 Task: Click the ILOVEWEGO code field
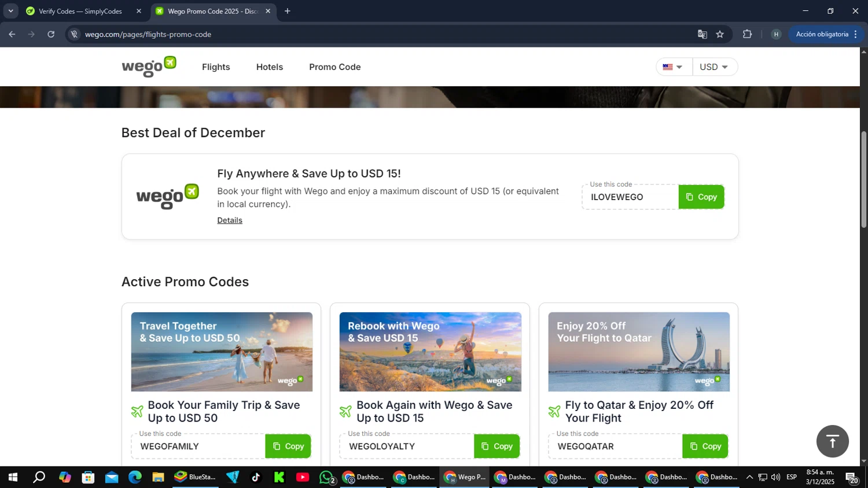point(630,197)
